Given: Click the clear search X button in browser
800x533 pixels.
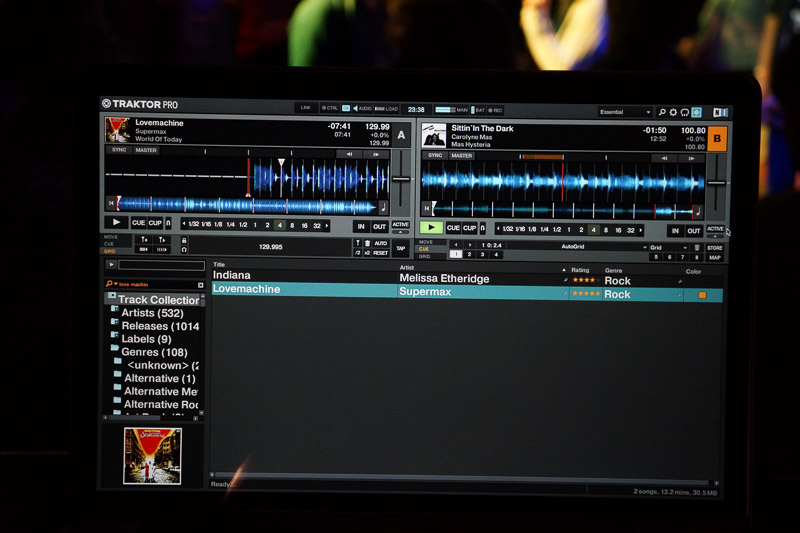Looking at the screenshot, I should click(200, 285).
